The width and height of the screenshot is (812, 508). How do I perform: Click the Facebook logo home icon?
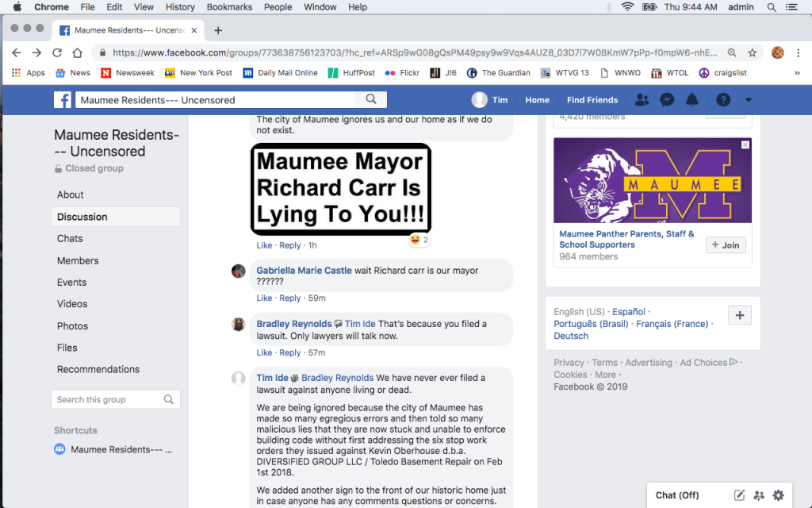(63, 100)
